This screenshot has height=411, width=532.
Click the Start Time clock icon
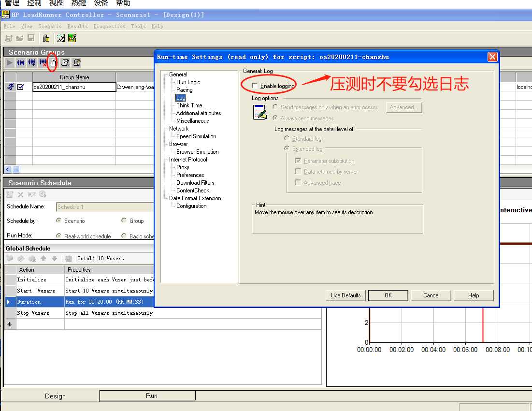43,194
